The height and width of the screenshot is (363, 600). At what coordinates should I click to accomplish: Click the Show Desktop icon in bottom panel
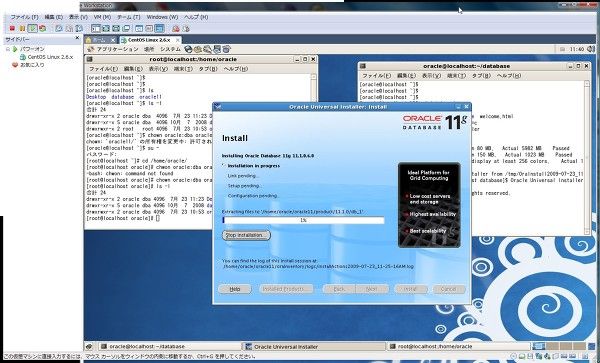click(x=89, y=347)
